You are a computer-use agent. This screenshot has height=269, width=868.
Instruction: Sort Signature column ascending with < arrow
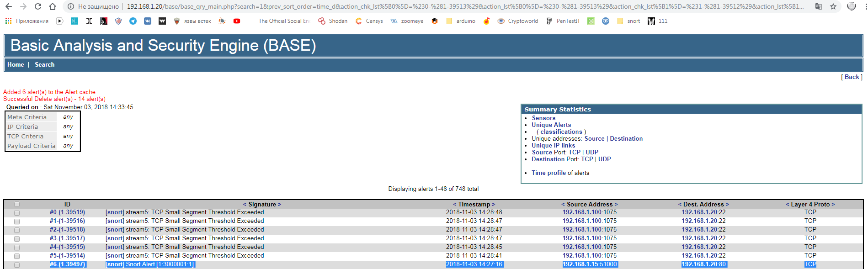245,205
